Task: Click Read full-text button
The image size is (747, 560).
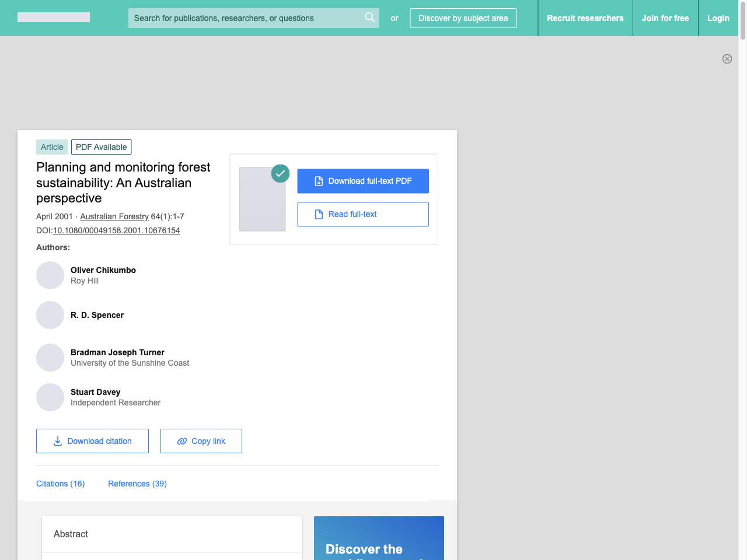Action: [x=363, y=214]
